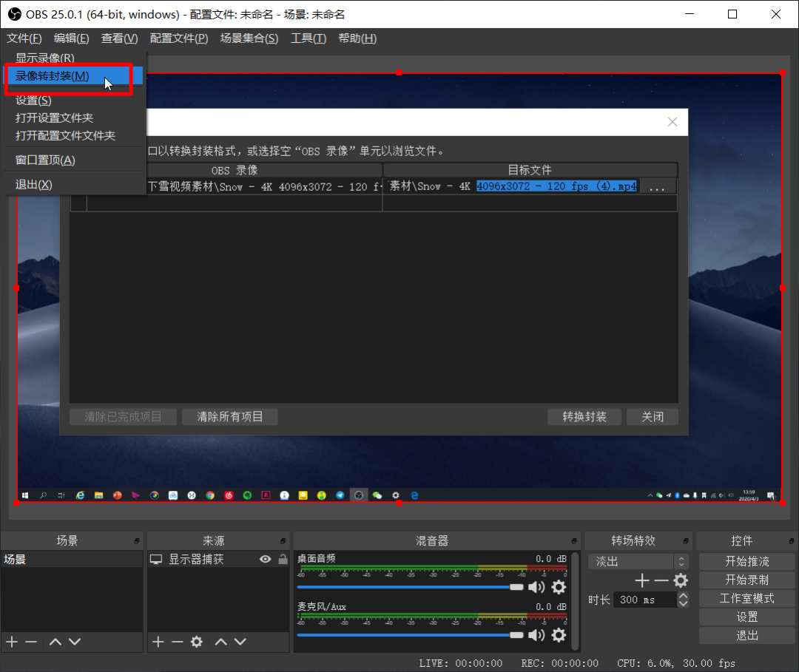
Task: Close the remux dialog with X
Action: click(672, 122)
